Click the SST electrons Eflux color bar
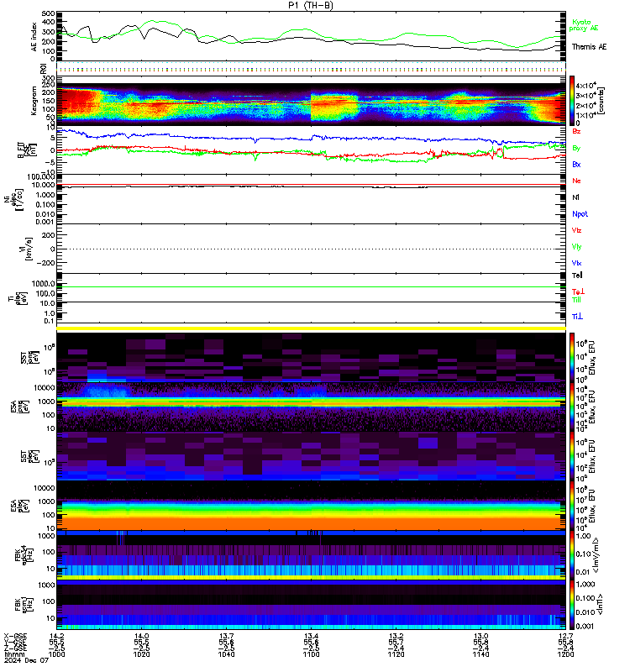 point(572,456)
